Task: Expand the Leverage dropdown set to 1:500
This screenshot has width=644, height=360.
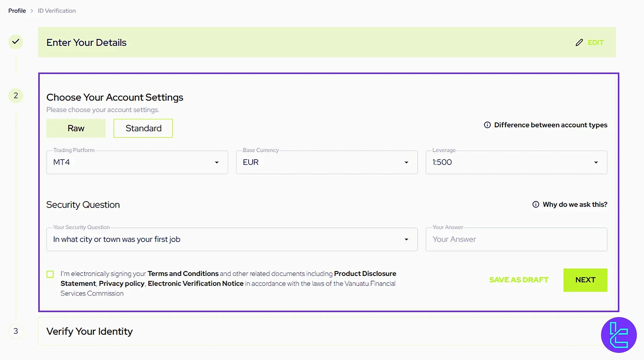Action: 516,162
